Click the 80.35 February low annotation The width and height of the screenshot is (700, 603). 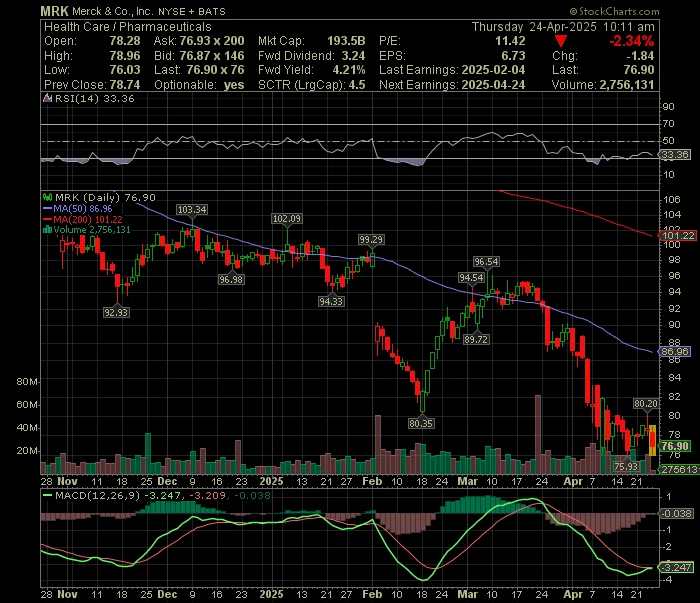(421, 423)
